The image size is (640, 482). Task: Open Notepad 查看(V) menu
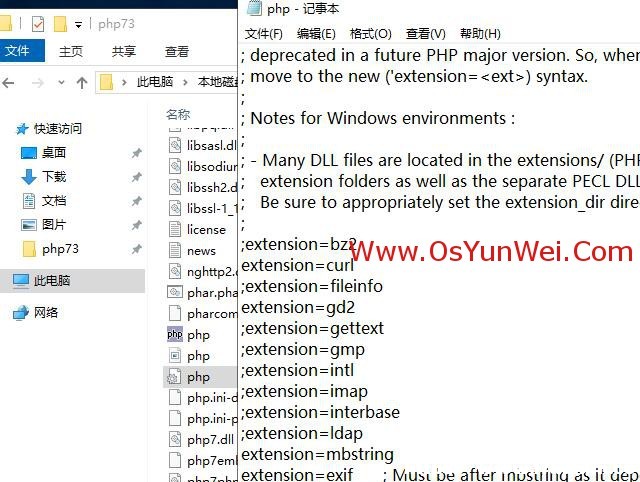click(x=426, y=33)
